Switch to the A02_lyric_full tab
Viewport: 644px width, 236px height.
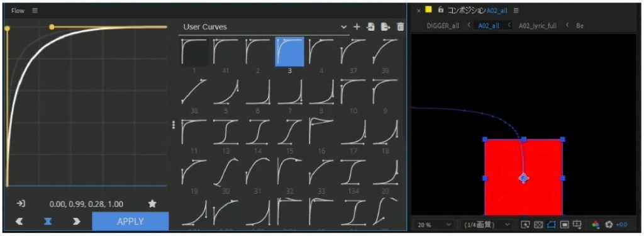538,26
